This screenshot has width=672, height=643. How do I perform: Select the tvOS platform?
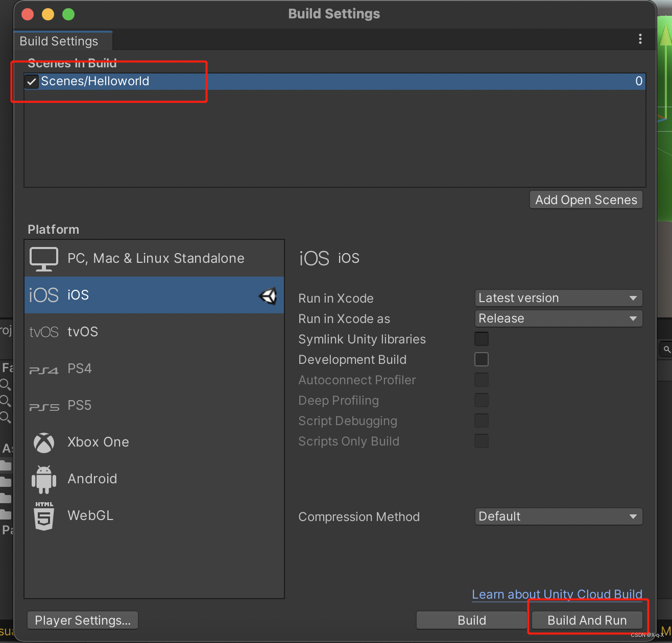(x=154, y=332)
